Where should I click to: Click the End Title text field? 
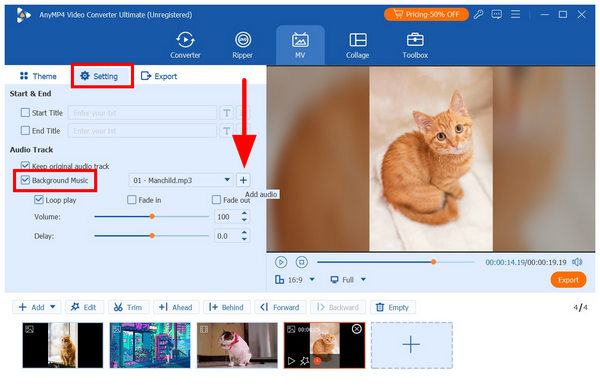[x=142, y=131]
